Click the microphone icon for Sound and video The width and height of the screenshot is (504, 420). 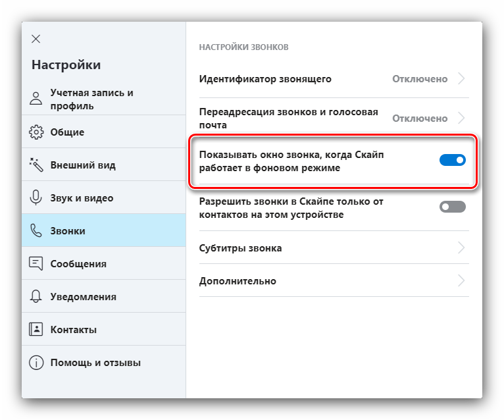(x=36, y=197)
